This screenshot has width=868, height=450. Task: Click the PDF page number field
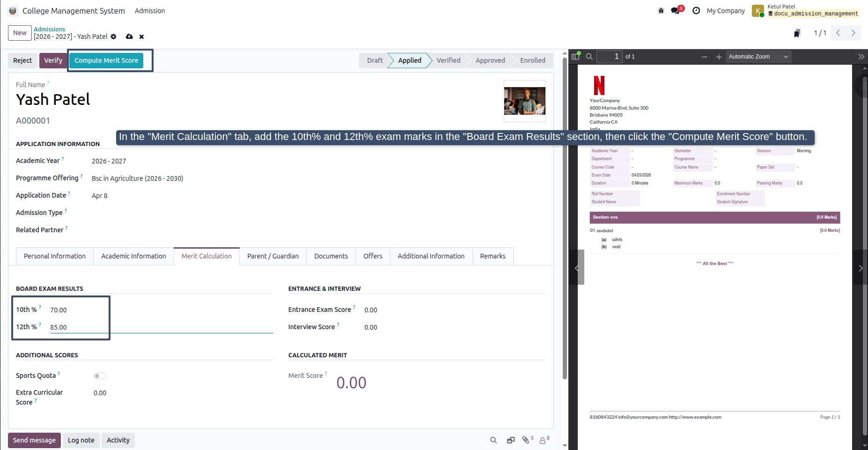coord(610,57)
